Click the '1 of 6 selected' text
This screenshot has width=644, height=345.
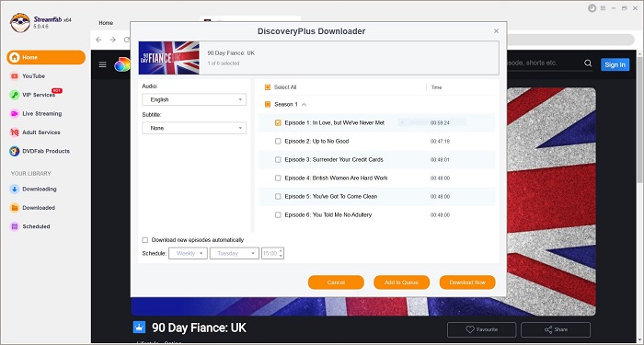point(224,63)
